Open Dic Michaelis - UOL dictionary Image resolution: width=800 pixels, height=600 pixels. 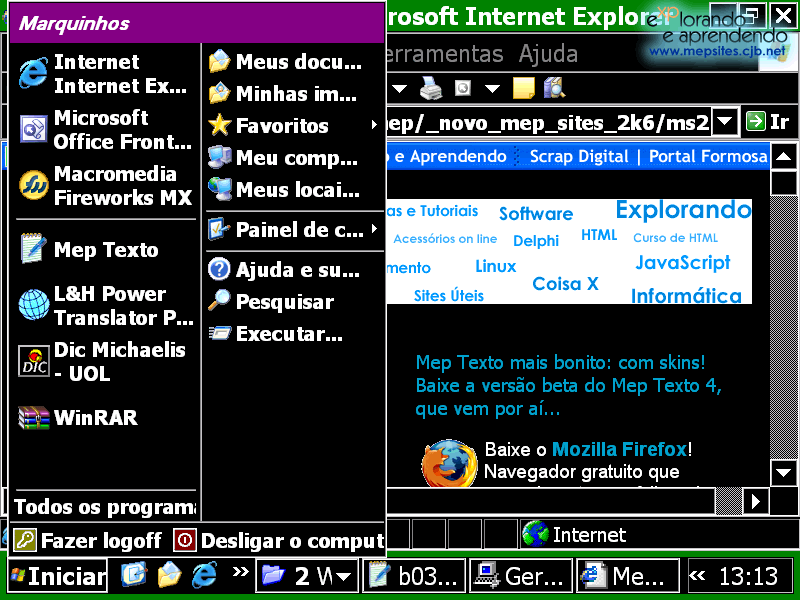tap(105, 361)
